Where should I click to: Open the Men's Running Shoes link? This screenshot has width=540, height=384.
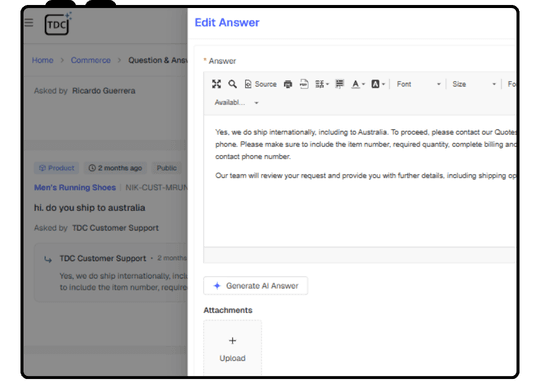pyautogui.click(x=75, y=188)
